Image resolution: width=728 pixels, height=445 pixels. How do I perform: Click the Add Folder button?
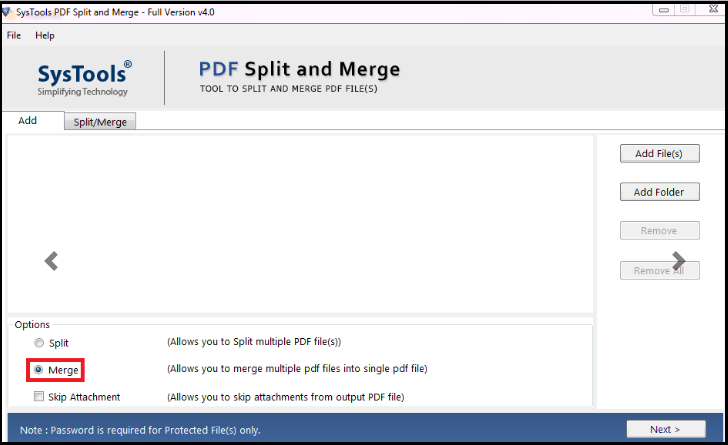click(659, 192)
